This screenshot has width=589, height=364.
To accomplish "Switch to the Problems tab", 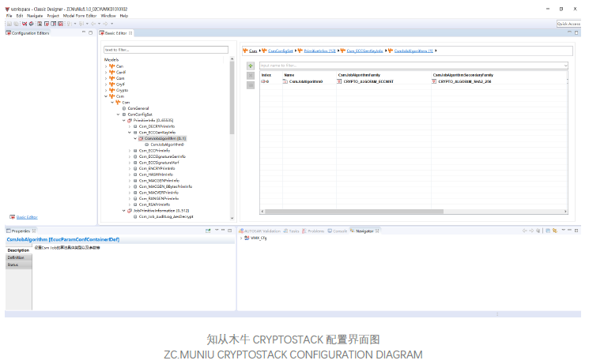I will pyautogui.click(x=313, y=231).
